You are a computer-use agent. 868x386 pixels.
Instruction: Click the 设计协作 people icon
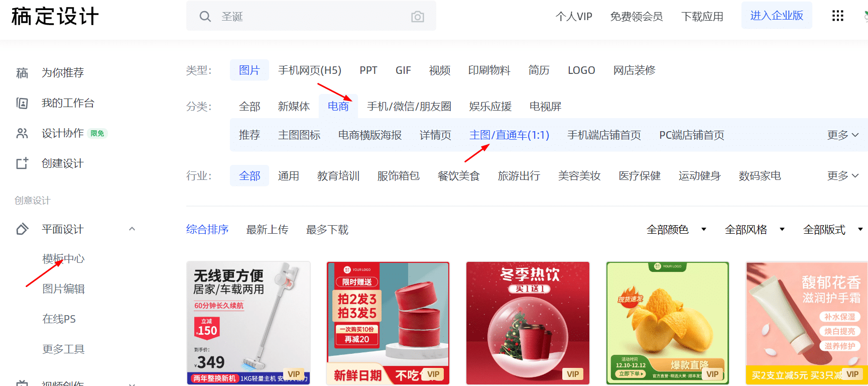22,133
